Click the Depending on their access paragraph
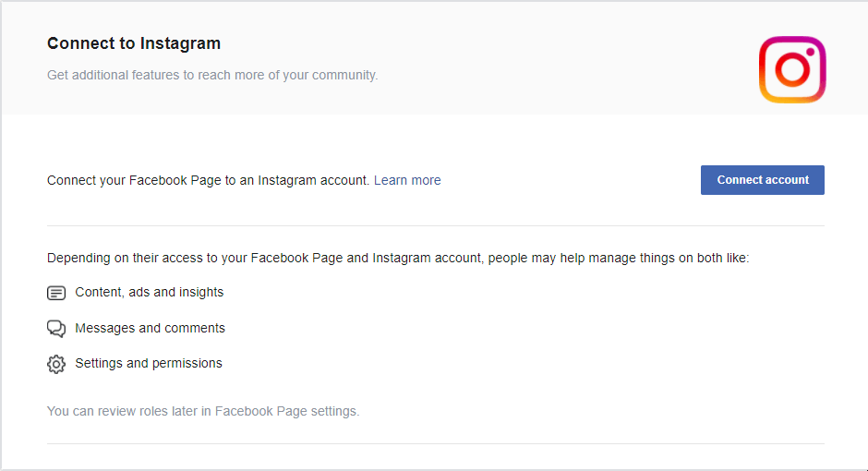This screenshot has height=471, width=868. (398, 258)
